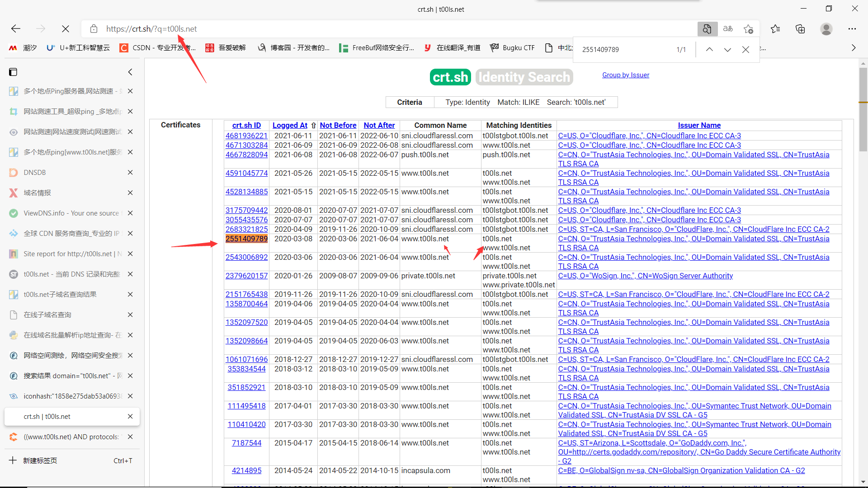This screenshot has height=488, width=868.
Task: Open certificate ID 1061071696
Action: point(246,359)
